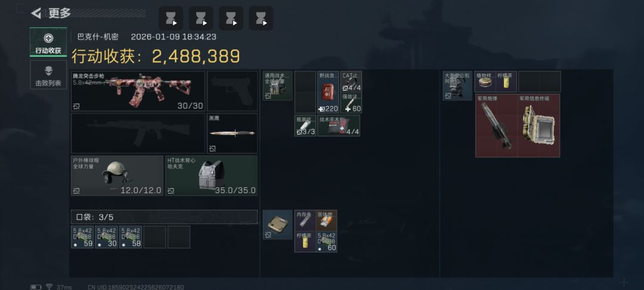Open the 行动收获 tab
Screen dimensions: 644x290
click(48, 42)
